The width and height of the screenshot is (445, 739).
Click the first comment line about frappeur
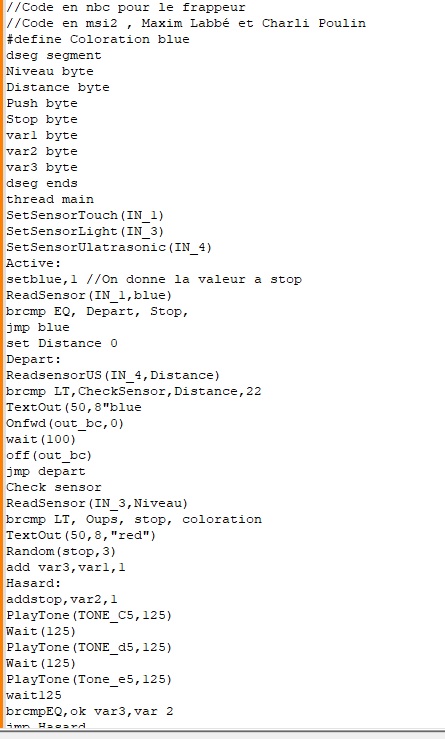coord(125,8)
